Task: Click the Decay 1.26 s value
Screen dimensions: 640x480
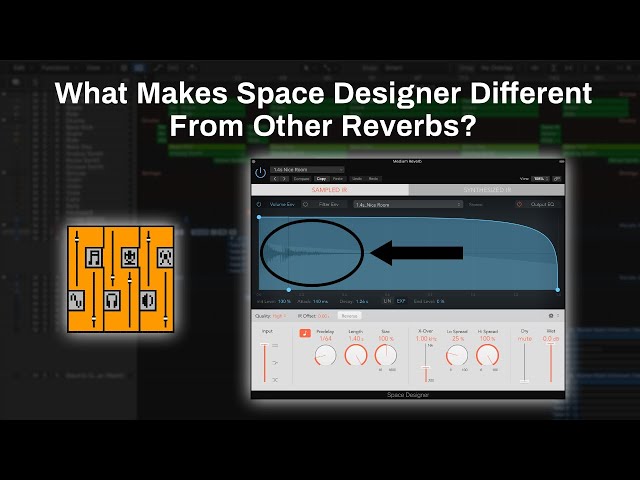Action: pos(362,301)
